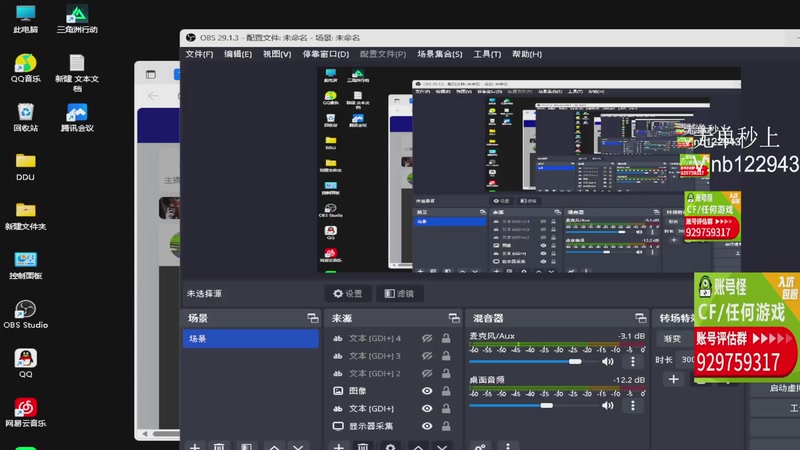
Task: Select the DDU folder icon
Action: (26, 166)
